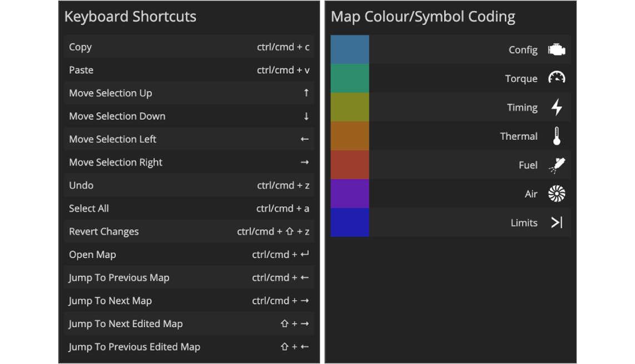
Task: Pick the olive Timing colour swatch
Action: [x=350, y=107]
